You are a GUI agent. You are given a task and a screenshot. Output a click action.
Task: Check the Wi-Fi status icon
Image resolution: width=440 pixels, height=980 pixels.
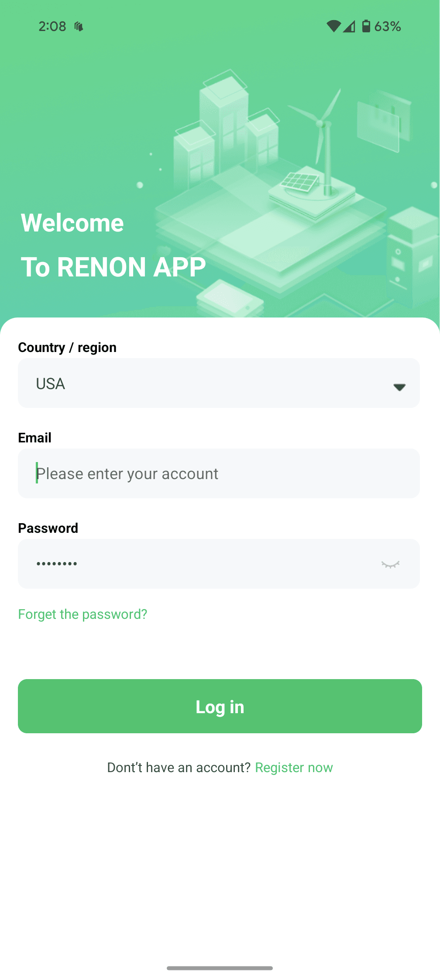tap(334, 26)
